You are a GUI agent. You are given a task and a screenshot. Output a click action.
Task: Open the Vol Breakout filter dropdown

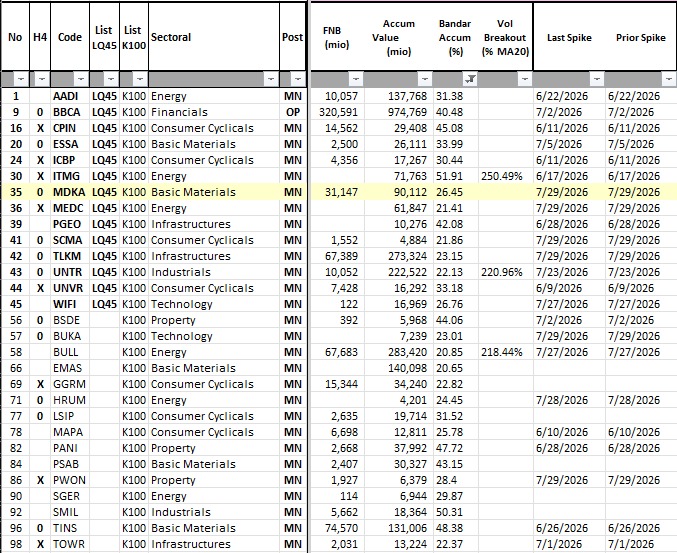coord(525,79)
